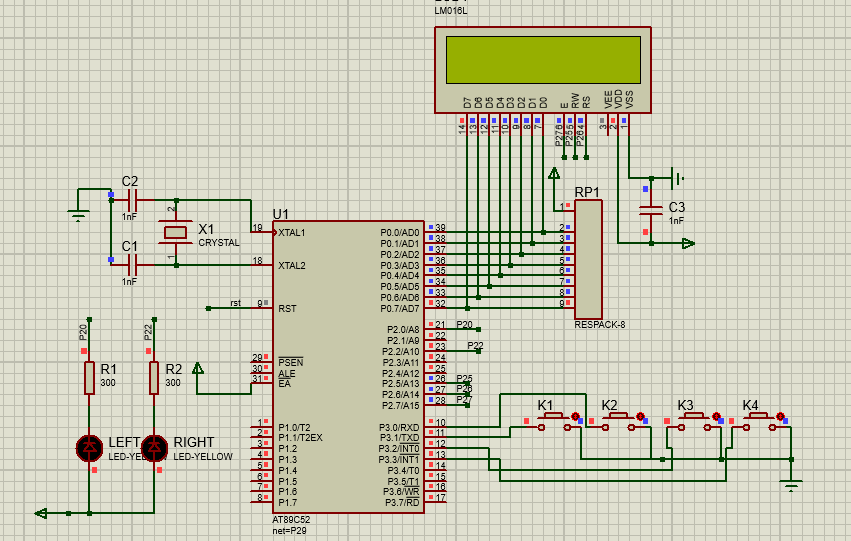Click the P20 net label at U1 pin 21
Screen dimensions: 851x541
pyautogui.click(x=465, y=324)
